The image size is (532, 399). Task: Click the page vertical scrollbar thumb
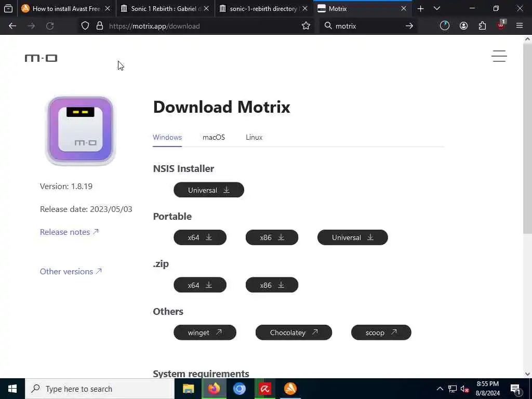527,139
